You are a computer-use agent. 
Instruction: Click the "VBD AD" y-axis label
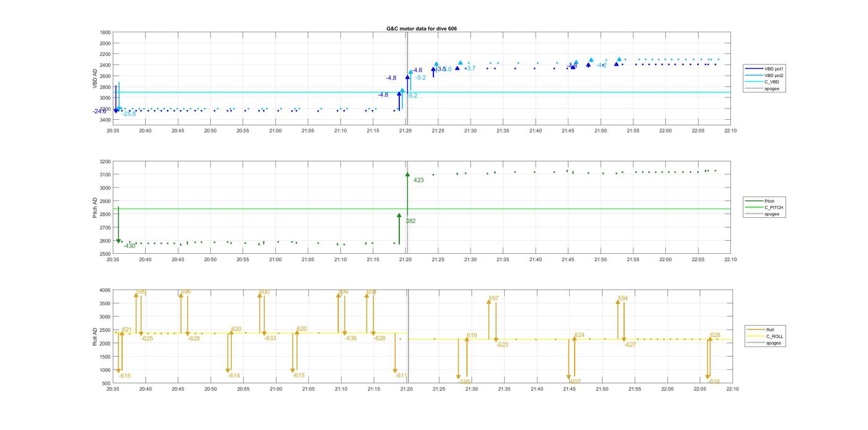click(x=95, y=79)
